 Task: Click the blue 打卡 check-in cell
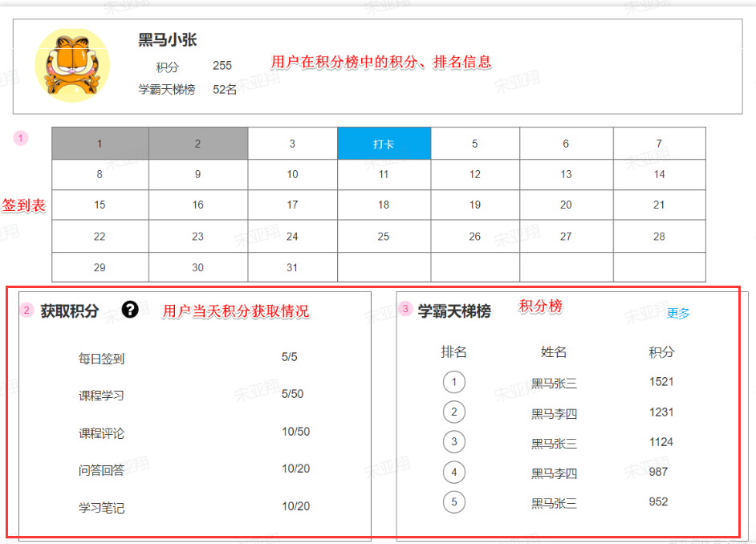point(384,144)
